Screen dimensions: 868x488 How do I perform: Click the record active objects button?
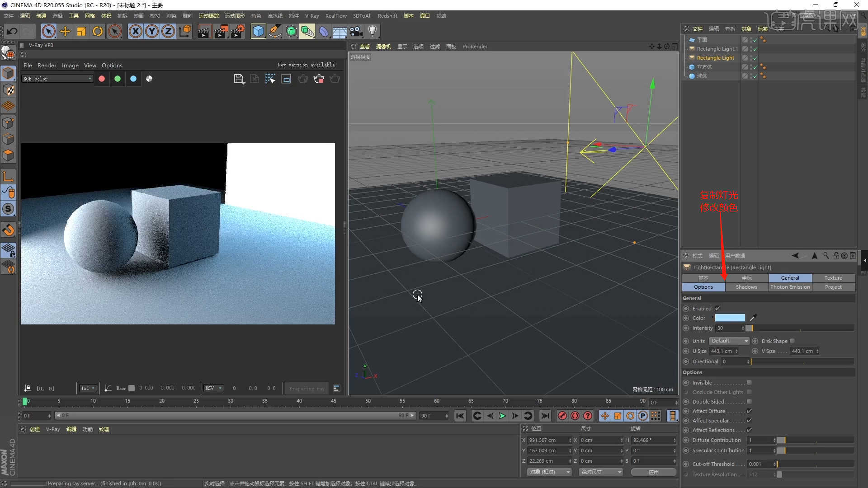coord(562,416)
